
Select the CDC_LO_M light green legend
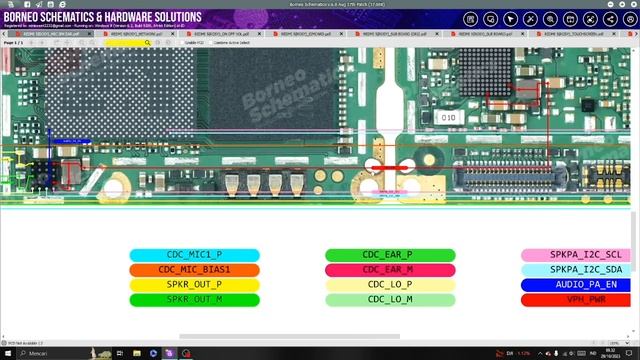(390, 300)
